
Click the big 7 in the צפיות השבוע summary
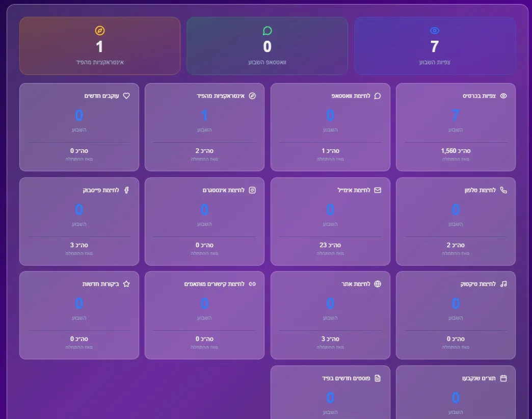(435, 46)
